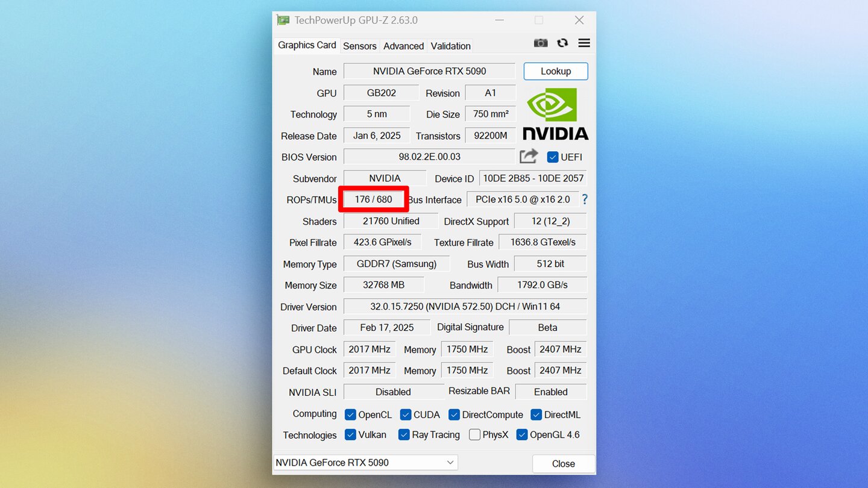
Task: Click the Memory Size field showing 32768 MB
Action: point(383,284)
